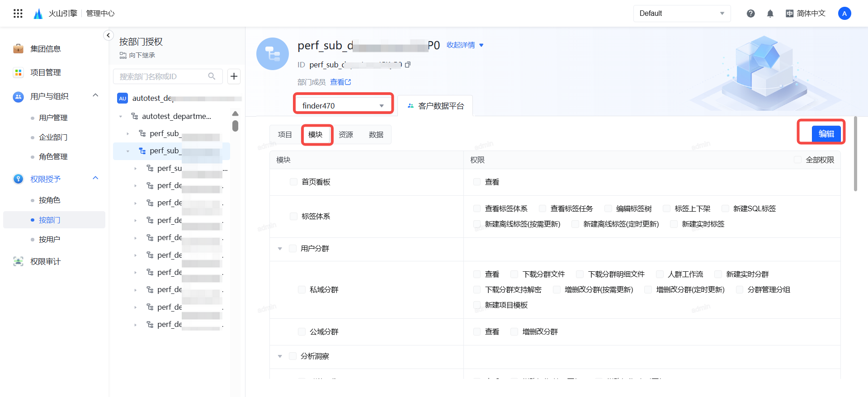Click the Volcano Engine logo
This screenshot has width=868, height=397.
click(38, 14)
